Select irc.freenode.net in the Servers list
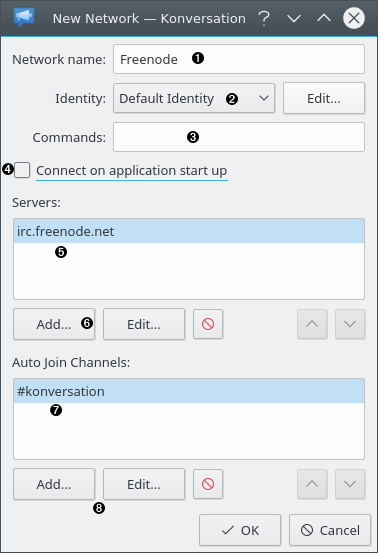 click(x=189, y=231)
